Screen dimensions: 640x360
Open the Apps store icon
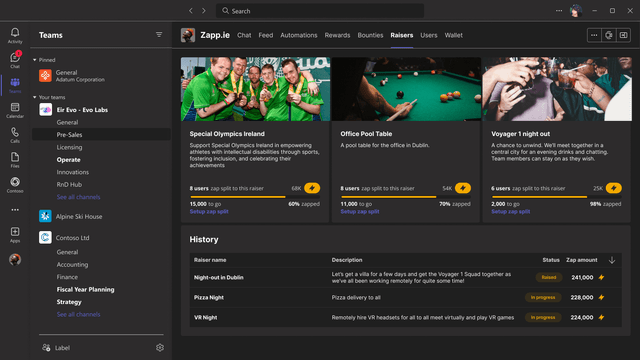15,234
